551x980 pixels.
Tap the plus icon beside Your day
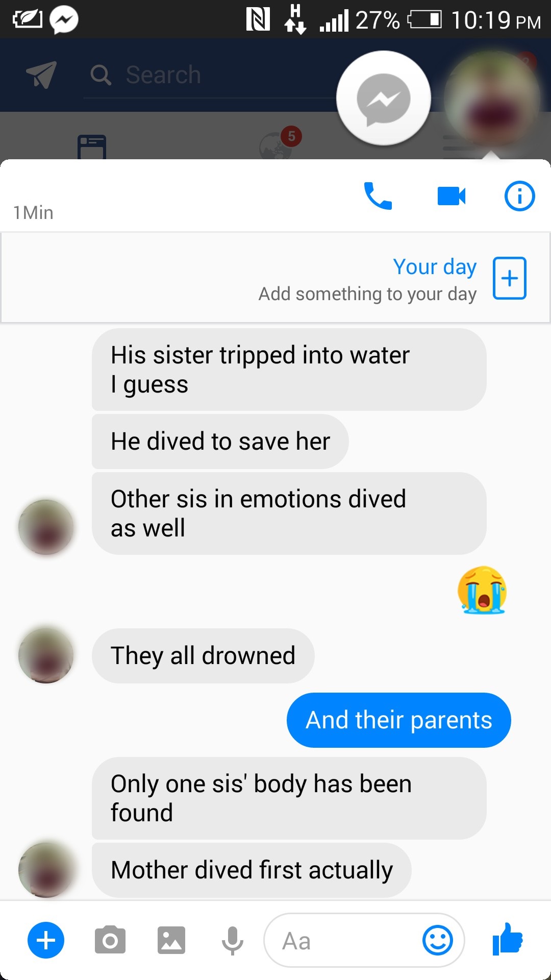click(x=509, y=278)
